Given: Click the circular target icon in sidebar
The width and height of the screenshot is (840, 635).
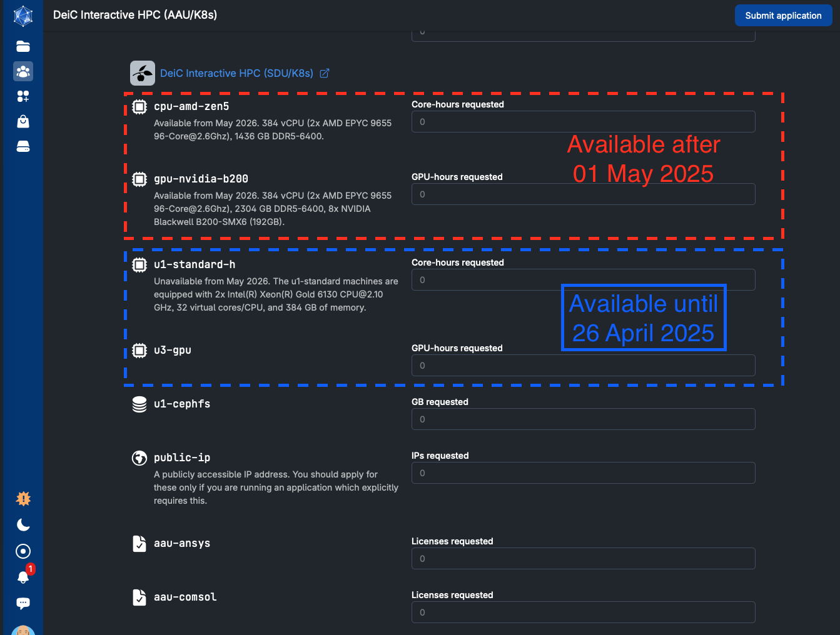Looking at the screenshot, I should pos(23,551).
